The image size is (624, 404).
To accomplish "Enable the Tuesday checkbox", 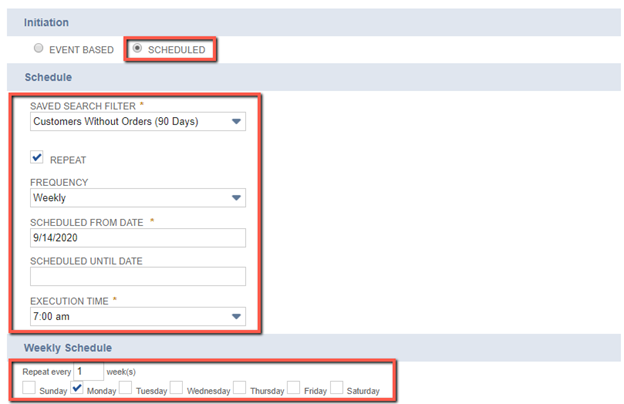I will click(126, 388).
